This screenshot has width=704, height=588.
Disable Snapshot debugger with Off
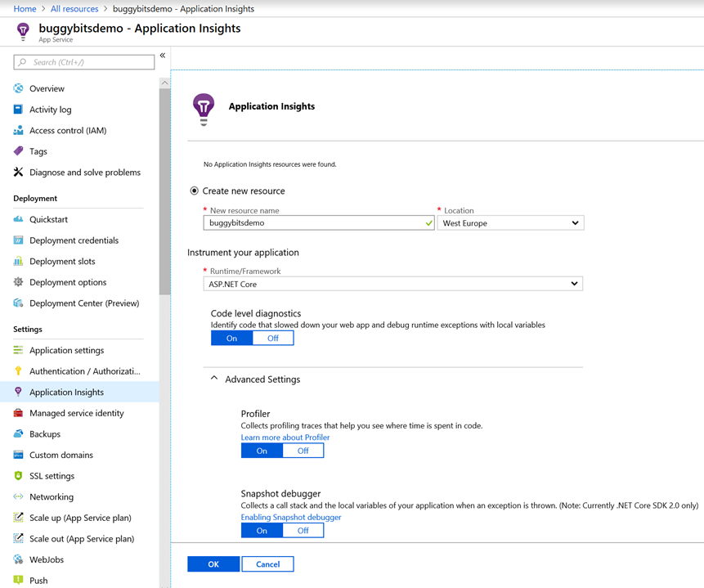303,531
